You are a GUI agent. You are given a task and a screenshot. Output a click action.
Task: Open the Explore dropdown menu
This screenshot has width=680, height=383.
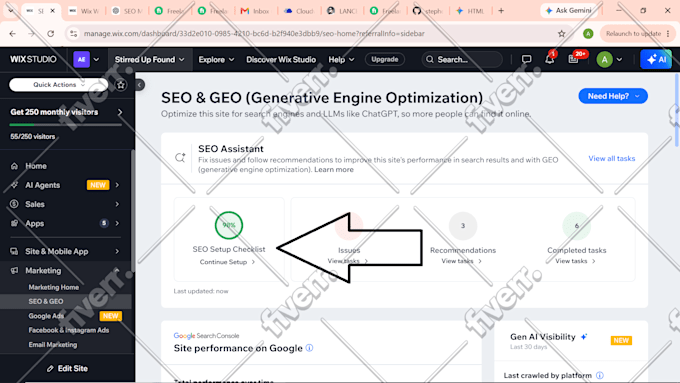tap(216, 59)
